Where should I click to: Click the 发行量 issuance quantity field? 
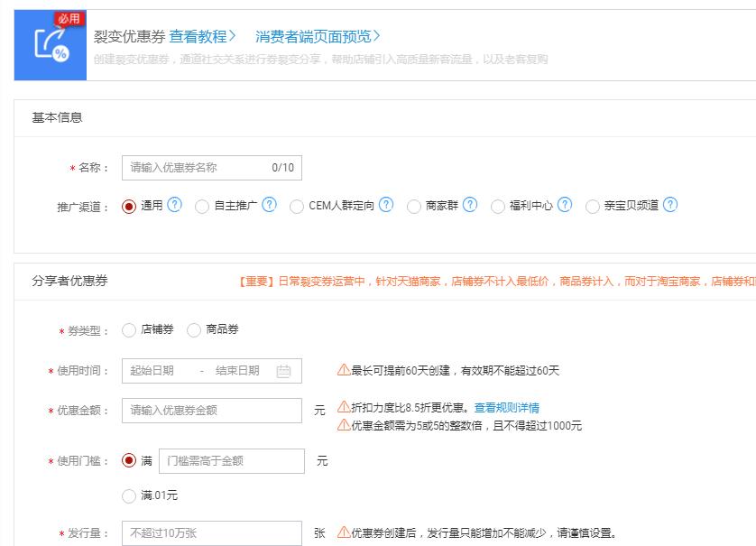(212, 532)
